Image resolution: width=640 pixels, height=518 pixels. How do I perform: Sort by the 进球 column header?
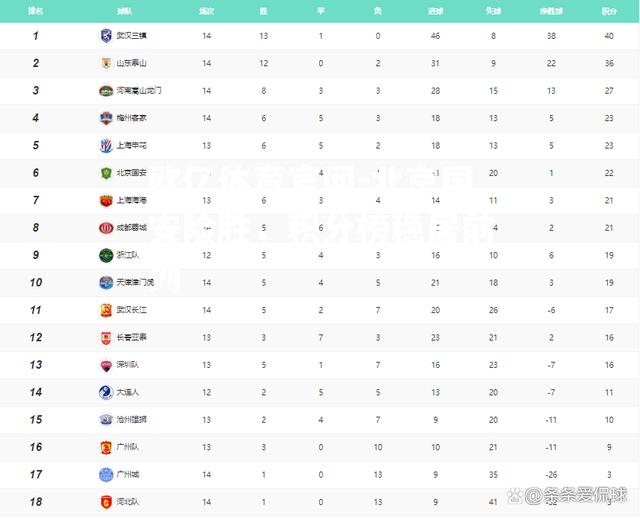[x=435, y=11]
